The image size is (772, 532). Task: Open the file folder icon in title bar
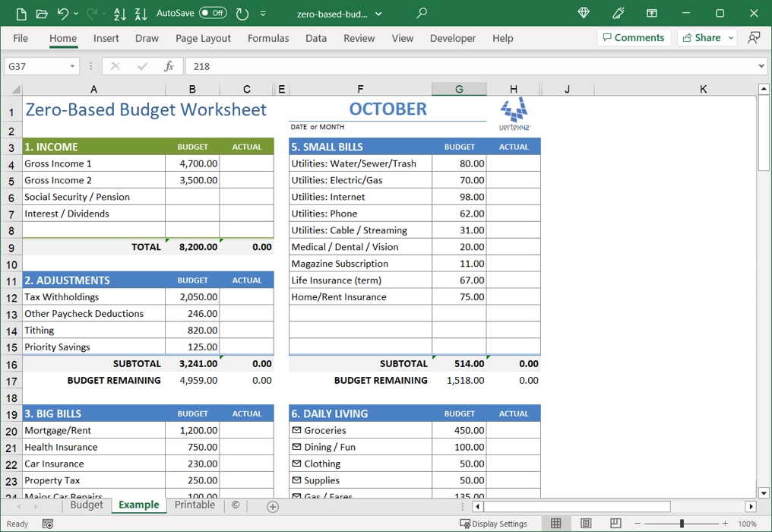42,14
